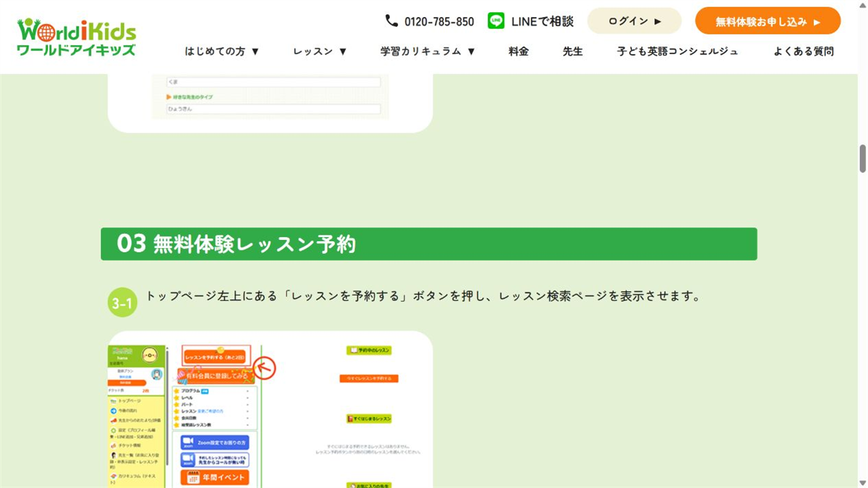Select the 03 無料体験レッスン予約 heading
Viewport: 868px width, 488px height.
[429, 244]
